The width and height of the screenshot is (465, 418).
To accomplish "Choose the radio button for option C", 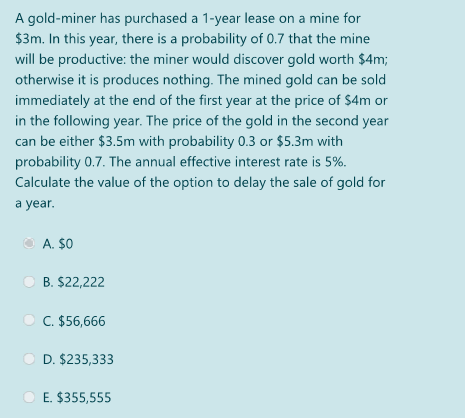I will point(29,320).
